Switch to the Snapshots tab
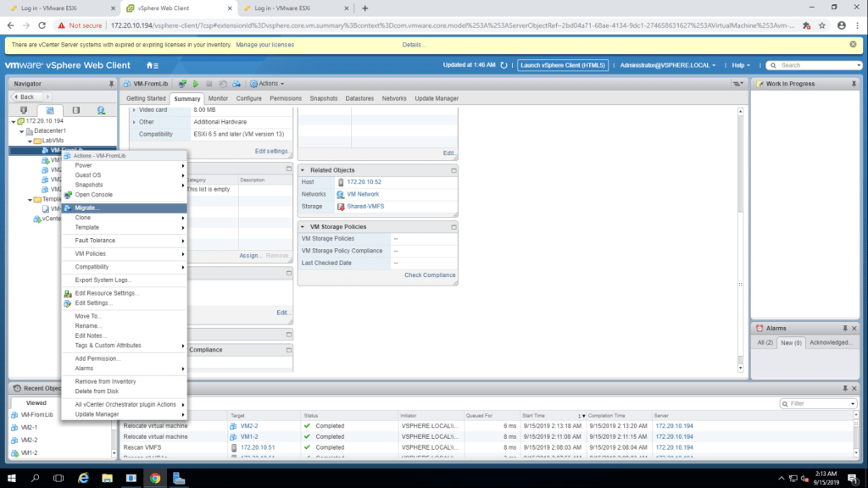 (x=323, y=98)
